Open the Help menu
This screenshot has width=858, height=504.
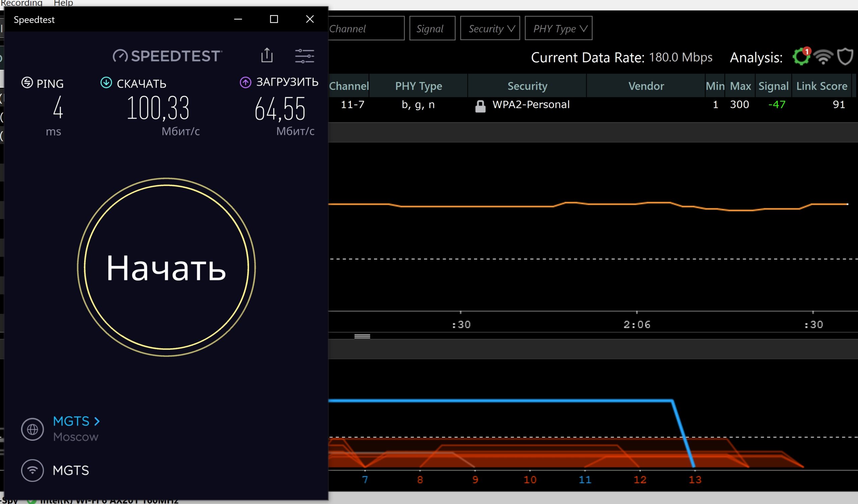click(63, 3)
